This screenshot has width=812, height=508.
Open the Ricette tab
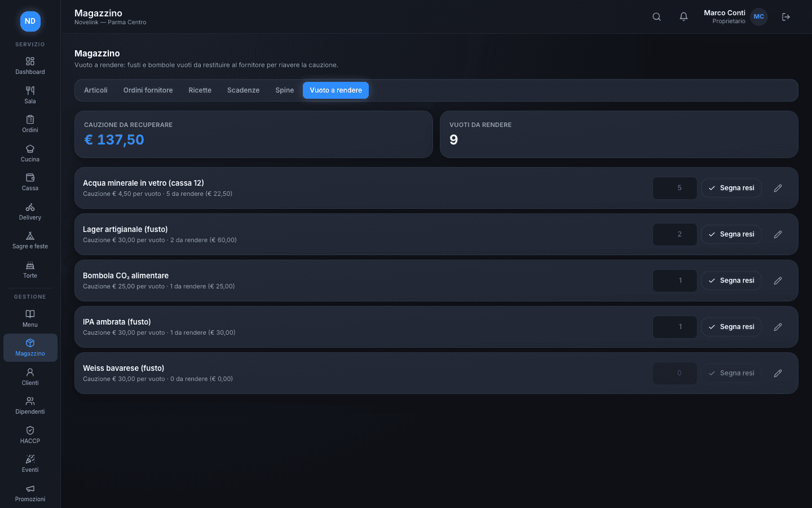click(x=200, y=90)
